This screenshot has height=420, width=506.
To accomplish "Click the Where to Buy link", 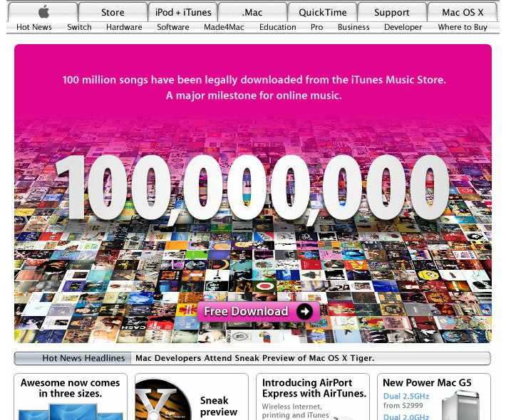I will click(463, 27).
